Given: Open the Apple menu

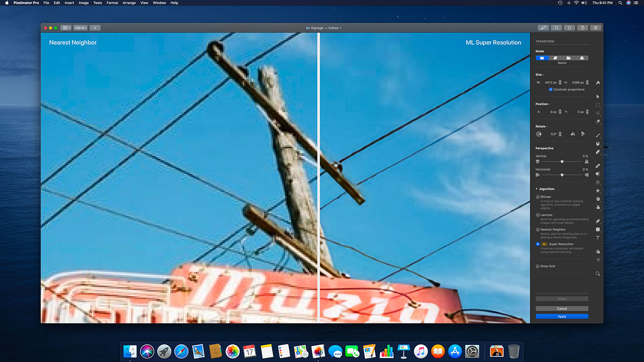Looking at the screenshot, I should click(6, 3).
